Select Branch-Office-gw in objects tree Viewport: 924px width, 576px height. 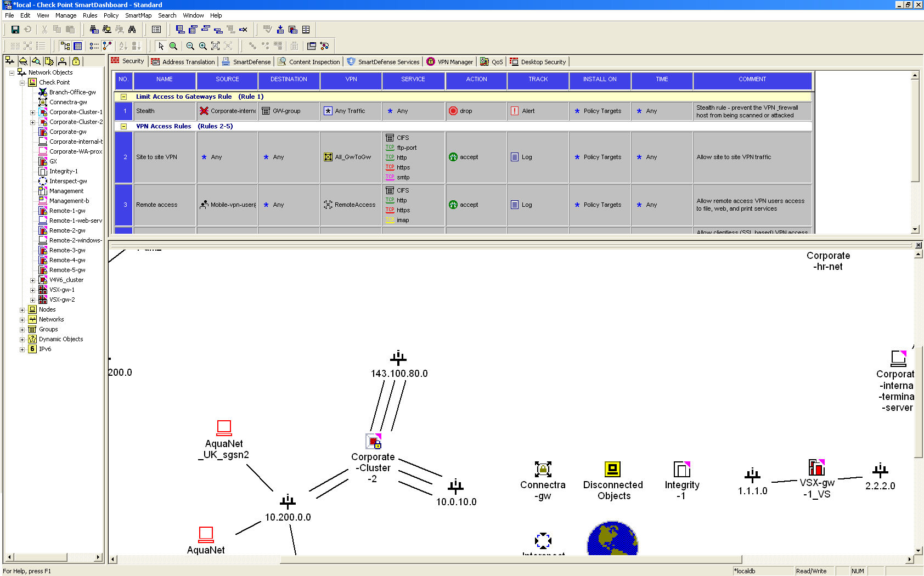click(x=72, y=92)
